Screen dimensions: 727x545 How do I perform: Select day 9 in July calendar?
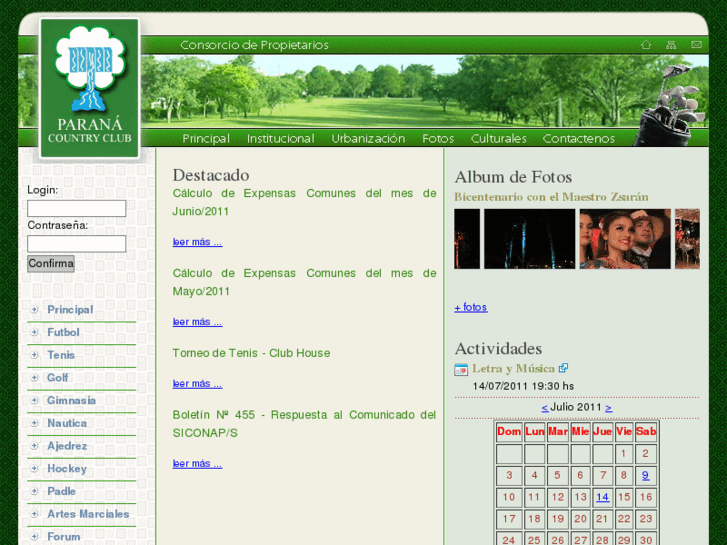click(645, 475)
